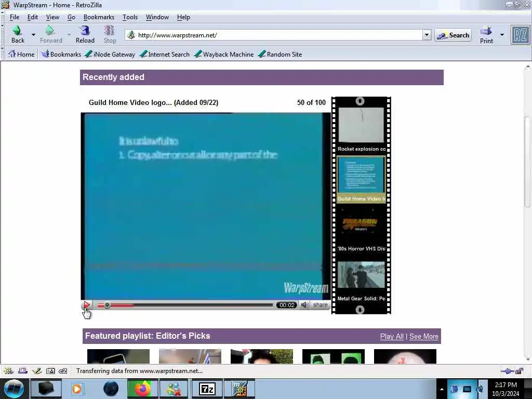Open the ChatZilla icon in status bar

pos(63,371)
